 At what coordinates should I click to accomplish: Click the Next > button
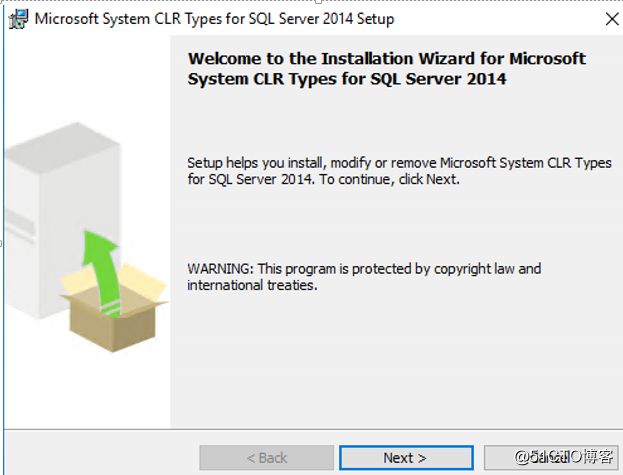pyautogui.click(x=406, y=458)
